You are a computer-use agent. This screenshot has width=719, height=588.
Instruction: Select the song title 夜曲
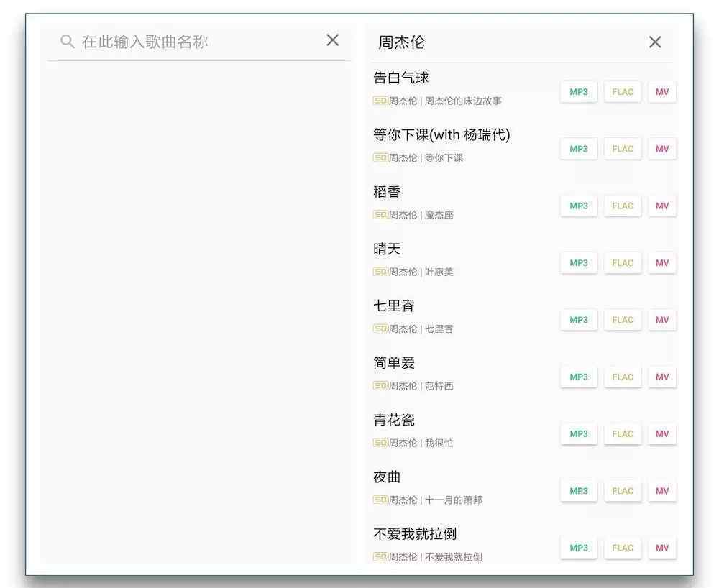point(387,477)
